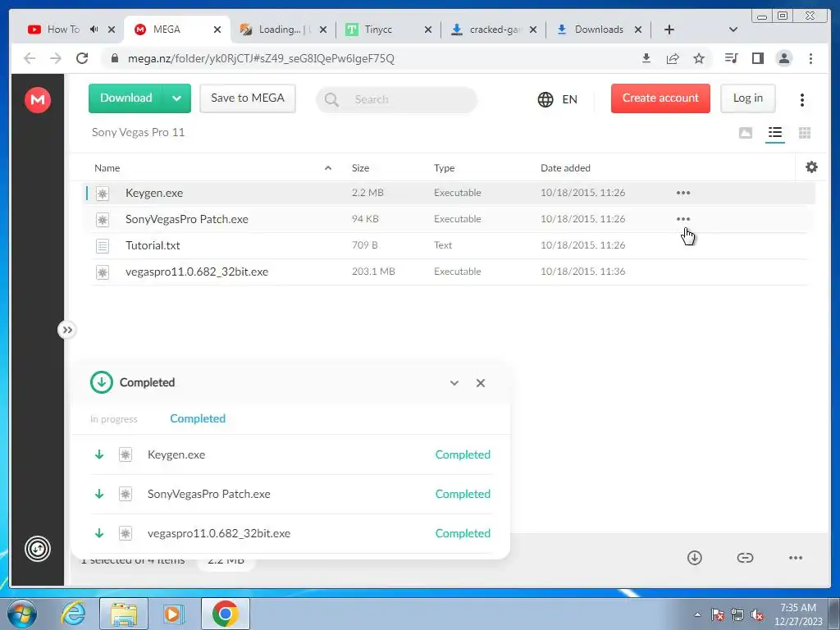Select SonyVegasPro Patch.exe file row
The height and width of the screenshot is (630, 840).
click(x=449, y=219)
